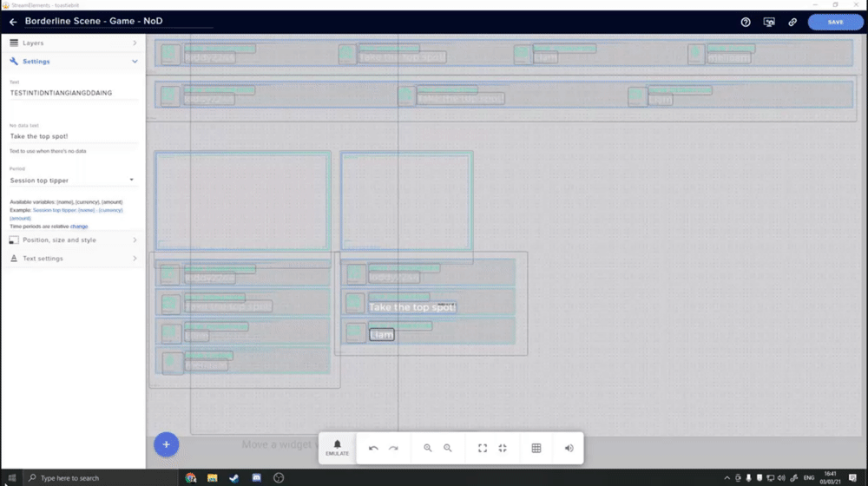Toggle the fit-to-screen expand icon
Screen dimensions: 868x486
point(483,448)
